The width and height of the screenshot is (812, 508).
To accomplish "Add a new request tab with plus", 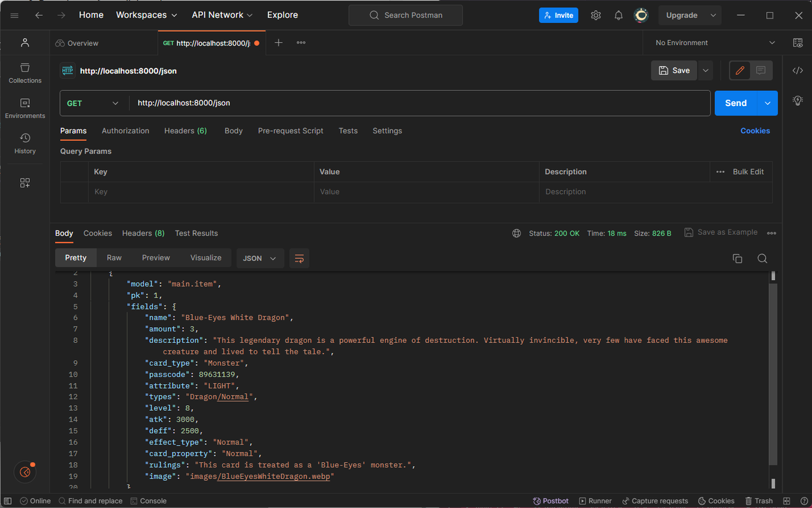I will [x=278, y=43].
